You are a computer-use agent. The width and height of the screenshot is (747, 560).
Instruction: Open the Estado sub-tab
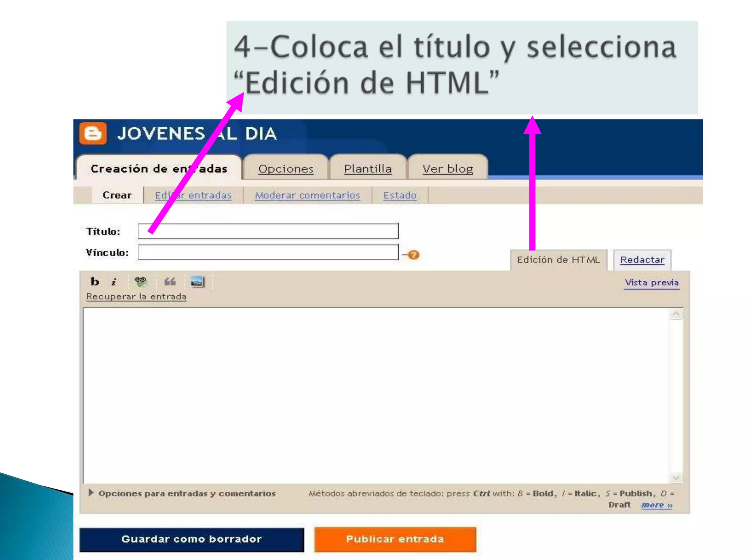pyautogui.click(x=400, y=195)
